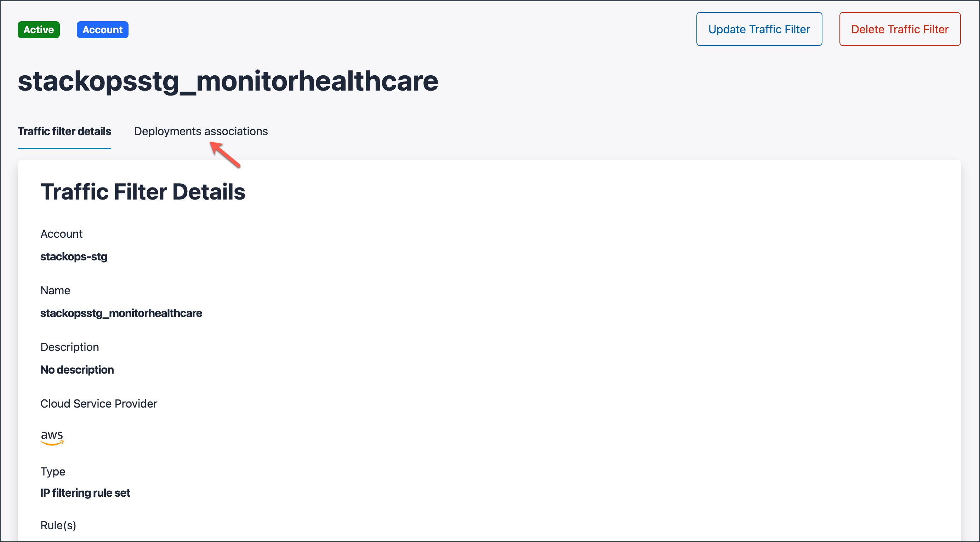The width and height of the screenshot is (980, 542).
Task: Click the No description text
Action: [77, 369]
